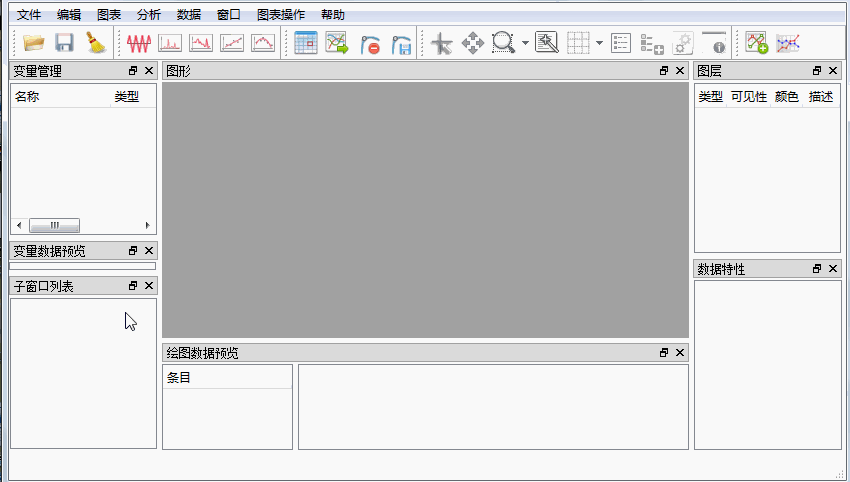Float the 变量管理 panel
The image size is (850, 482).
click(133, 70)
